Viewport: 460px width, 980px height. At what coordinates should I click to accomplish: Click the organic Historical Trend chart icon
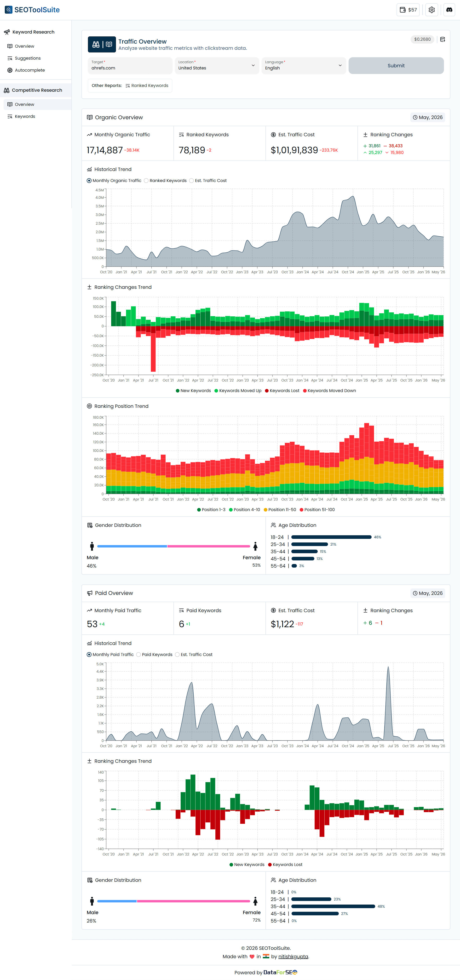[89, 169]
